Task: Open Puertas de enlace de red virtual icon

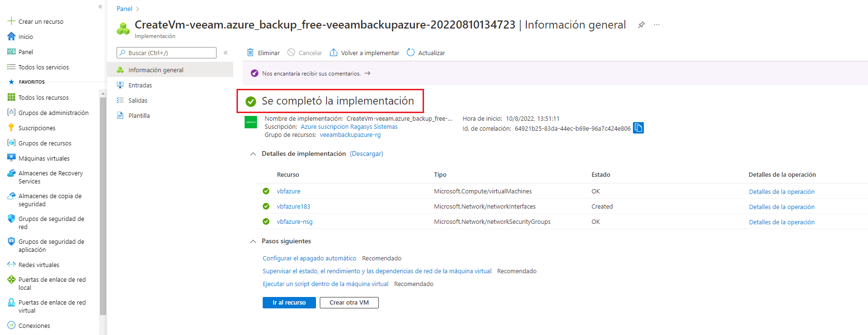Action: pyautogui.click(x=11, y=302)
